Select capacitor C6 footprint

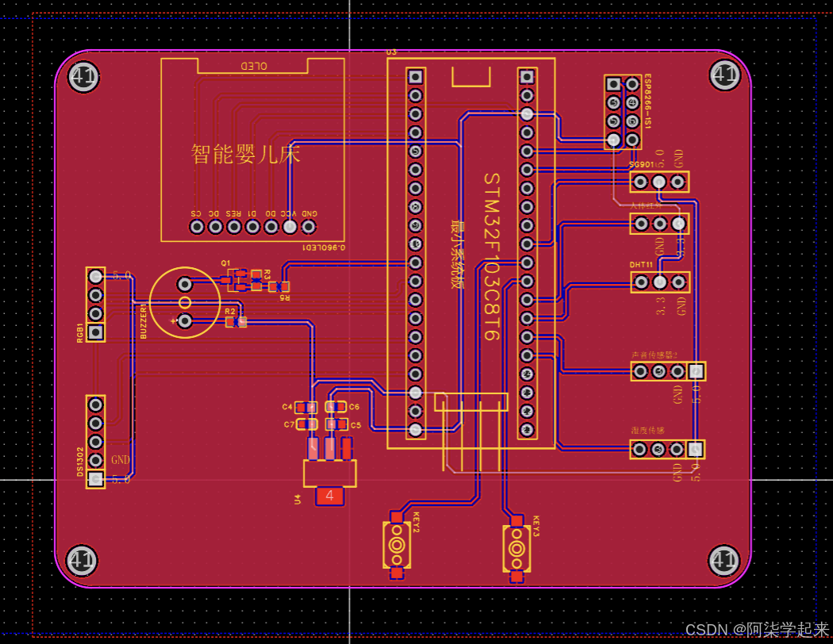(x=336, y=407)
